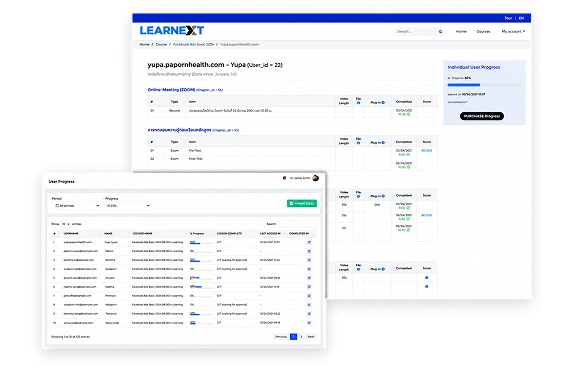The width and height of the screenshot is (574, 370).
Task: Click the red notification icon near username
Action: click(284, 178)
